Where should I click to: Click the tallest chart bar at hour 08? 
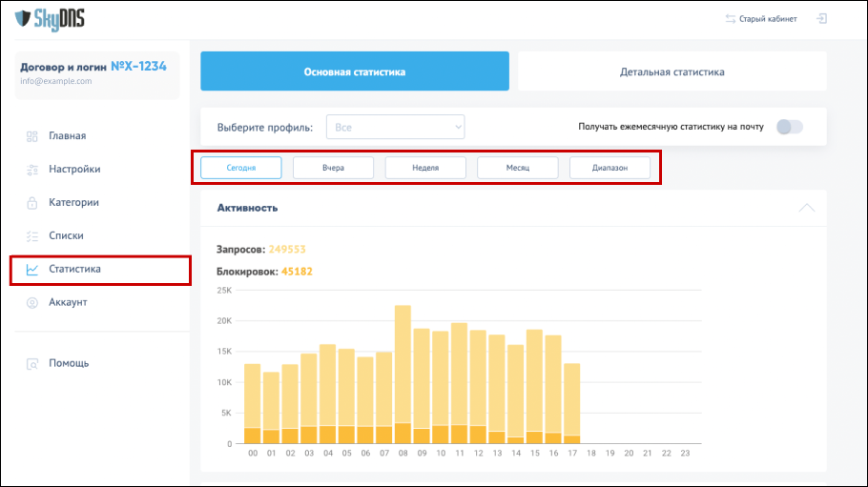403,375
